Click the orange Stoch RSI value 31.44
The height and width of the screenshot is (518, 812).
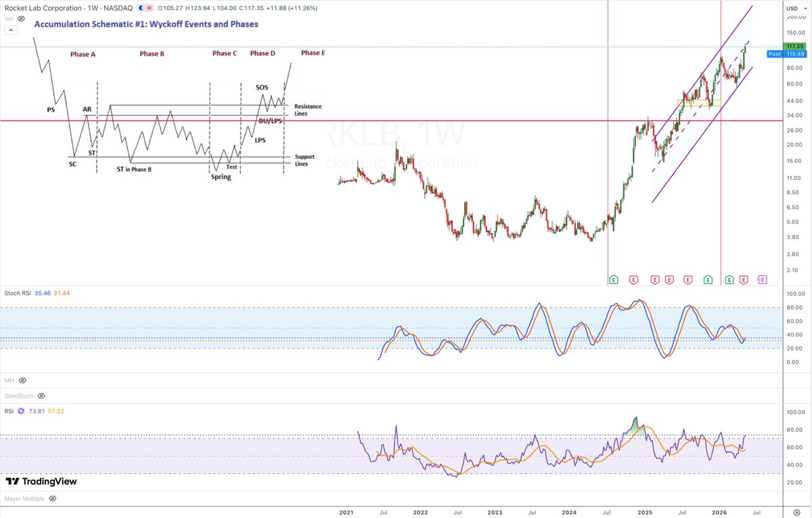point(62,293)
